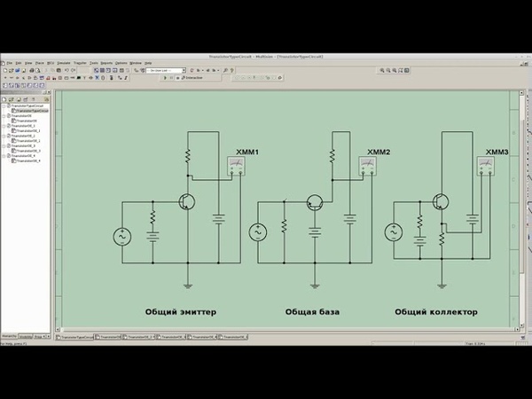The height and width of the screenshot is (399, 532).
Task: Select the transistor in the Общий эмиттер circuit
Action: click(186, 201)
